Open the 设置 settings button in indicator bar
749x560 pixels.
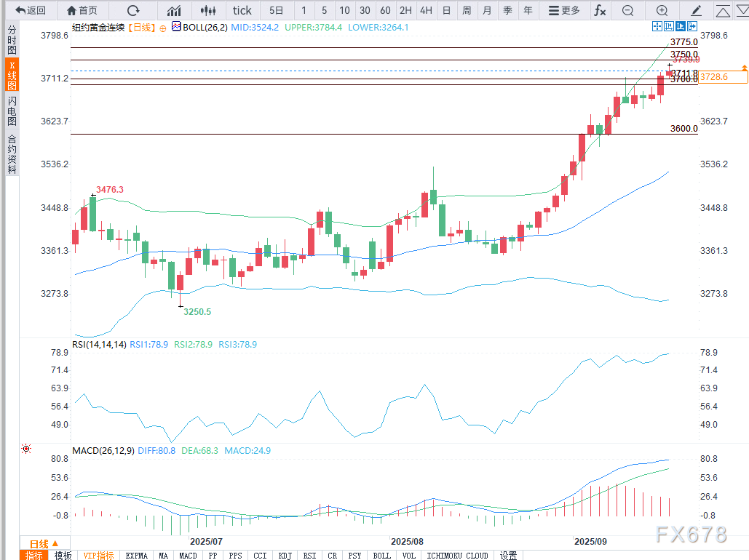tap(508, 555)
